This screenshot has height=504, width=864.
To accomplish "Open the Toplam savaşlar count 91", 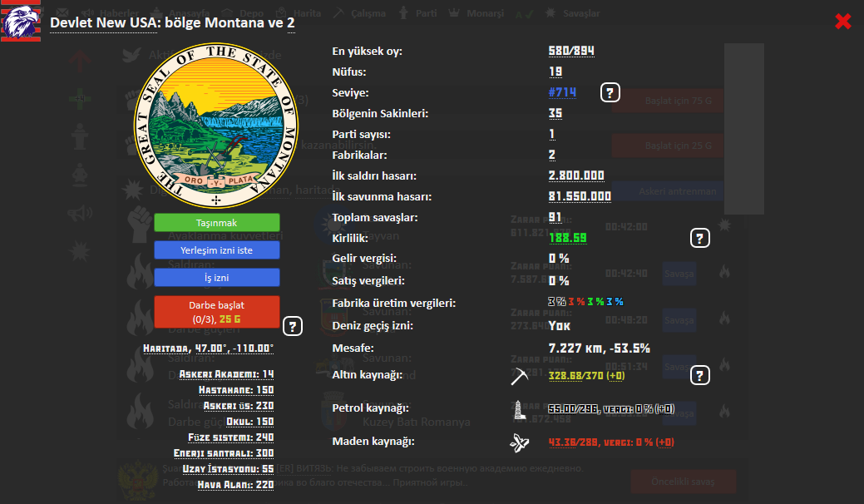I will (555, 218).
